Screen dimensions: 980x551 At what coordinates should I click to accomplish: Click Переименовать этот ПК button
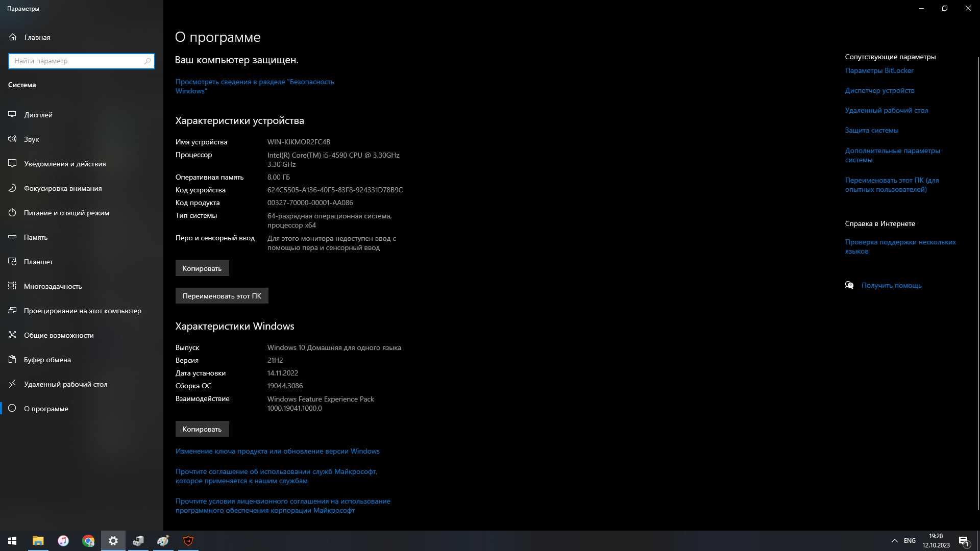tap(222, 296)
